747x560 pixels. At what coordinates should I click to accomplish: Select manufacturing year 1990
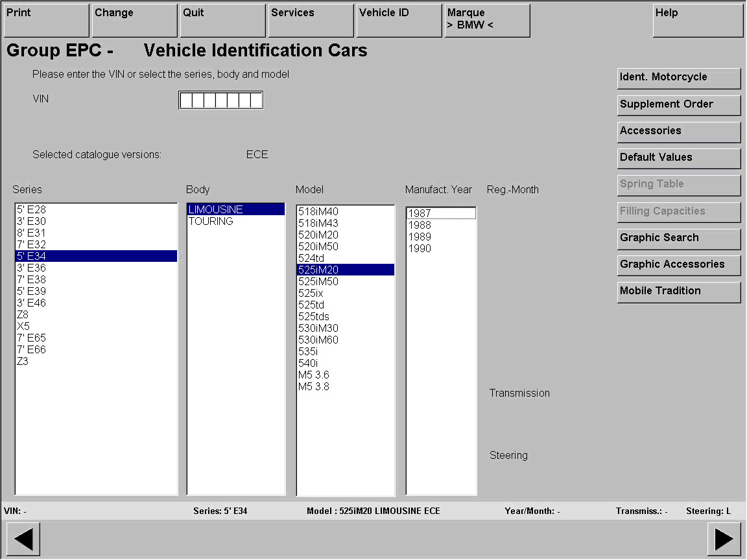[441, 248]
